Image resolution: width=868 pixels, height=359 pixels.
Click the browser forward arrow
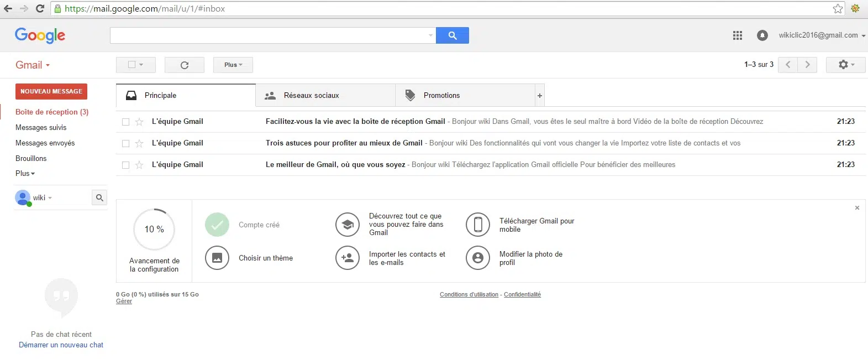pyautogui.click(x=24, y=8)
